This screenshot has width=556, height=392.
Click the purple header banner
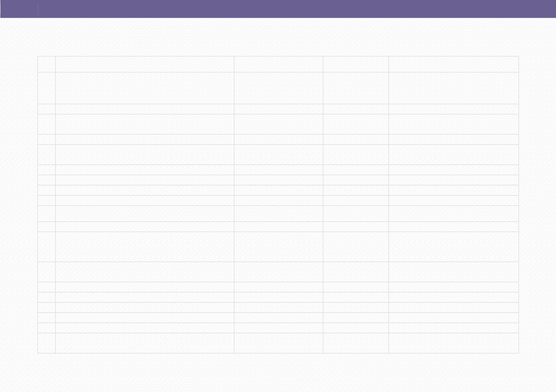tap(278, 9)
